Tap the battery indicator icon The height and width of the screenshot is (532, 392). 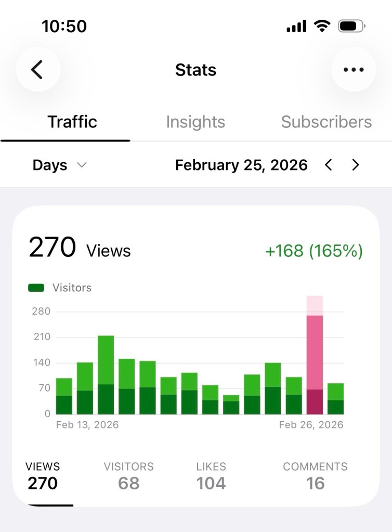(x=351, y=26)
